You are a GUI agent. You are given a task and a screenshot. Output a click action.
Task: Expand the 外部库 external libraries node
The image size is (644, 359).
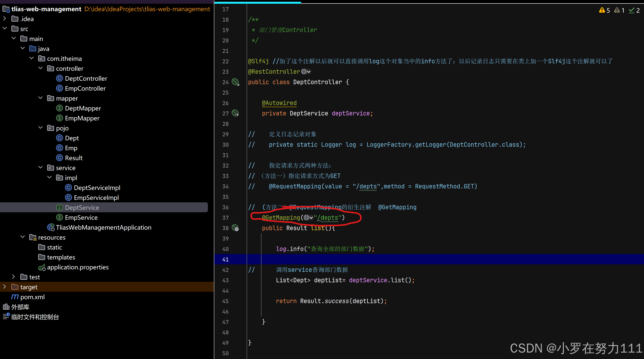pyautogui.click(x=20, y=307)
